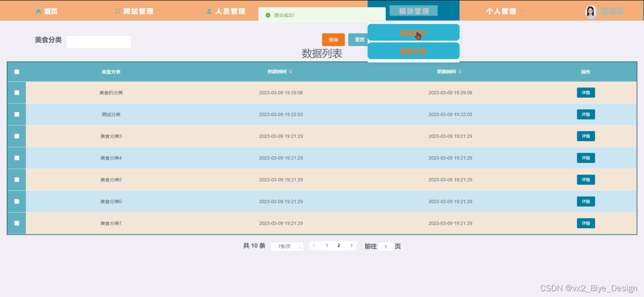Click the 共 10 条 total count text

click(x=254, y=246)
